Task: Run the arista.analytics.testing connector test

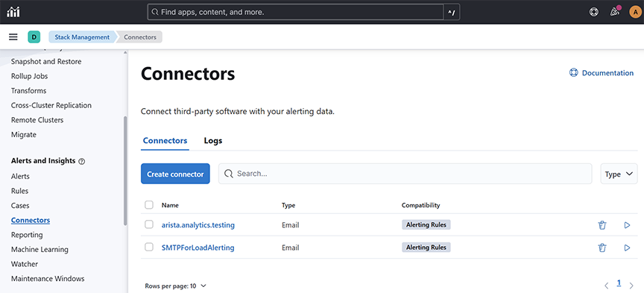Action: point(627,225)
